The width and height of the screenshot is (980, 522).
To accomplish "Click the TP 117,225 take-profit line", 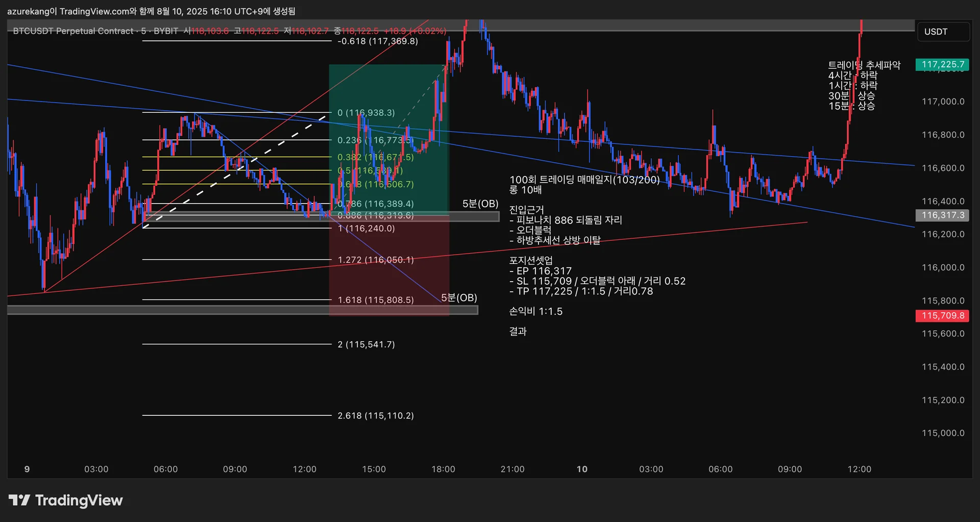I will point(581,291).
